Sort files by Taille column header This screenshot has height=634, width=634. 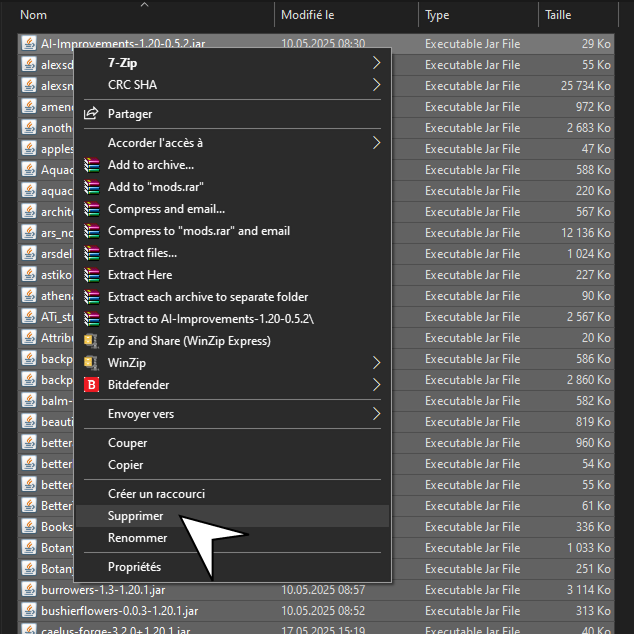pyautogui.click(x=558, y=15)
